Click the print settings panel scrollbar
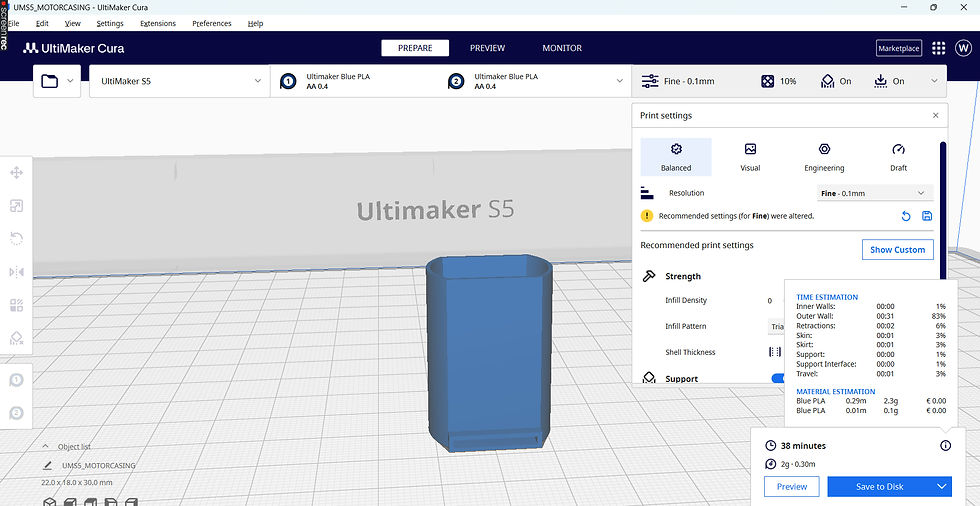 point(942,212)
